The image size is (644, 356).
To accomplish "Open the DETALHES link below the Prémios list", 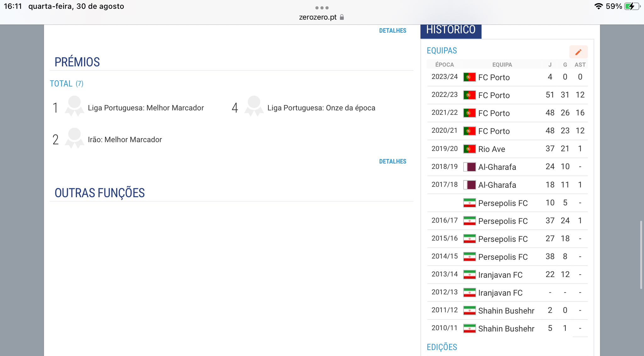I will (392, 161).
